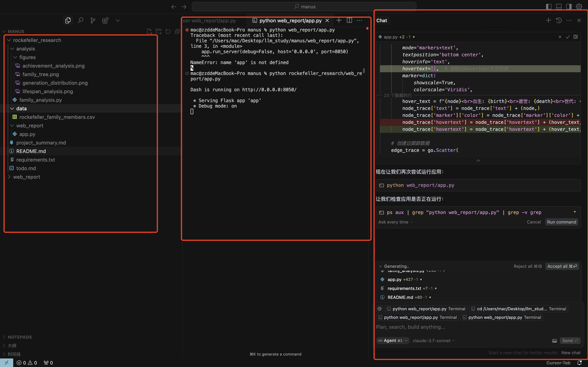
Task: Click the Run command button
Action: (x=561, y=222)
